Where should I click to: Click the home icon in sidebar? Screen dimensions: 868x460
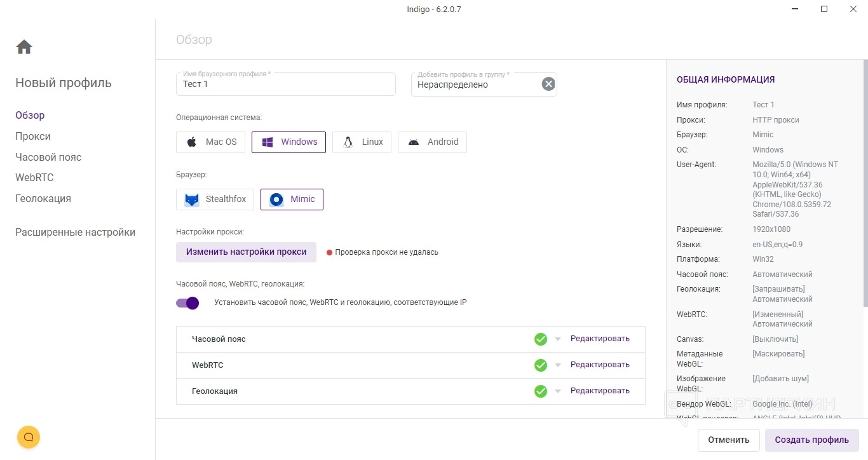pyautogui.click(x=24, y=47)
